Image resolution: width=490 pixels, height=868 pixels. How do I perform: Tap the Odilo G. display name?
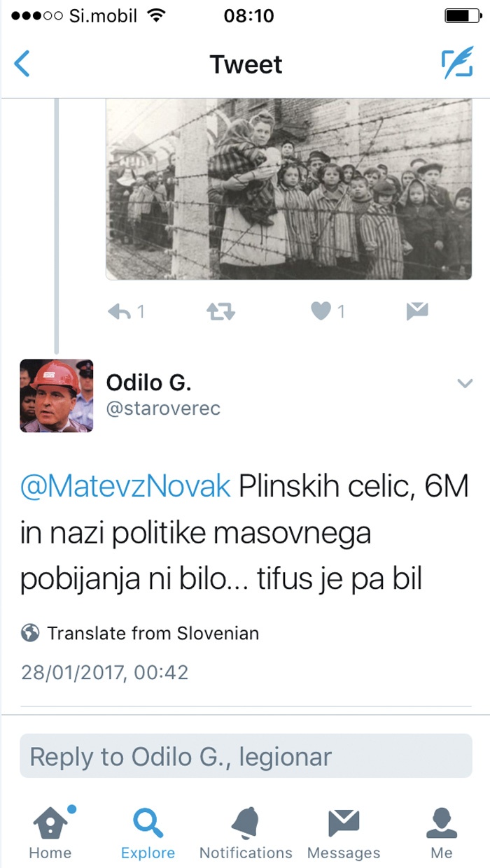coord(148,383)
